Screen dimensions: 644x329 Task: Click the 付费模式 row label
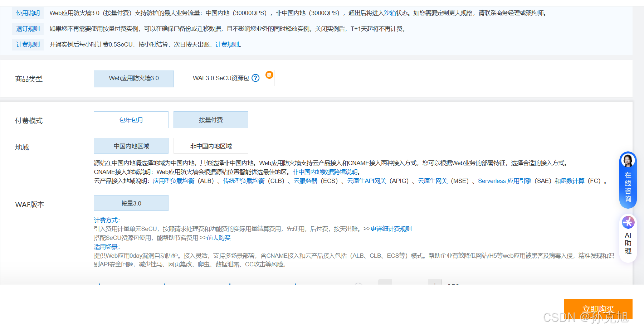coord(29,121)
